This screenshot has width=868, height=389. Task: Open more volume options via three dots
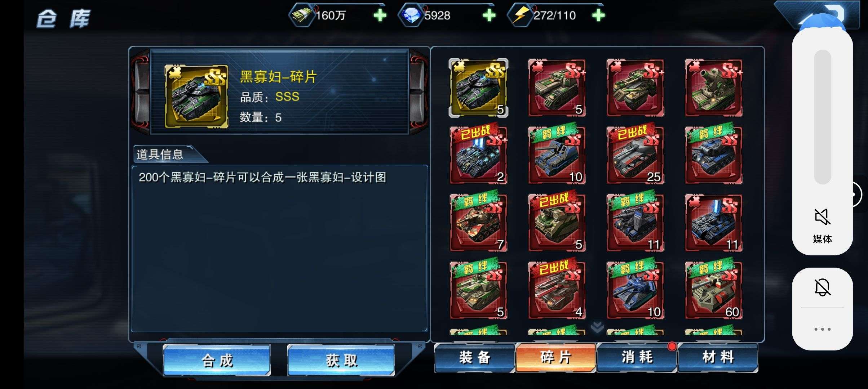(x=823, y=329)
